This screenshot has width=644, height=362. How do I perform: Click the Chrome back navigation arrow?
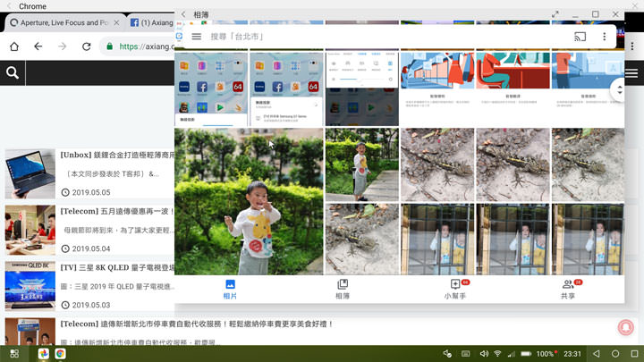[x=38, y=46]
